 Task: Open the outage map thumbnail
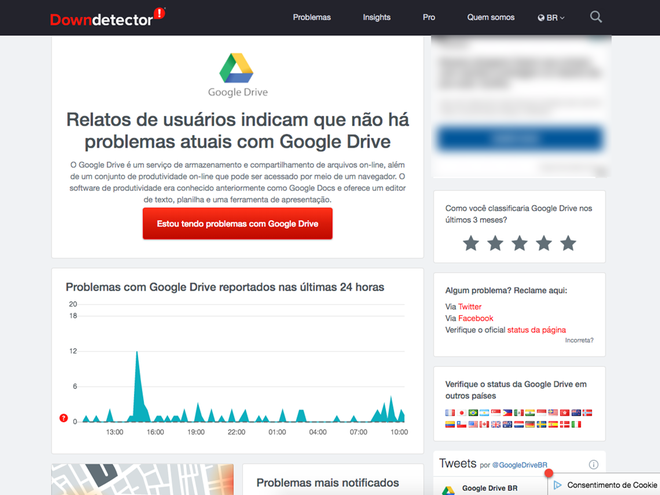(x=143, y=479)
